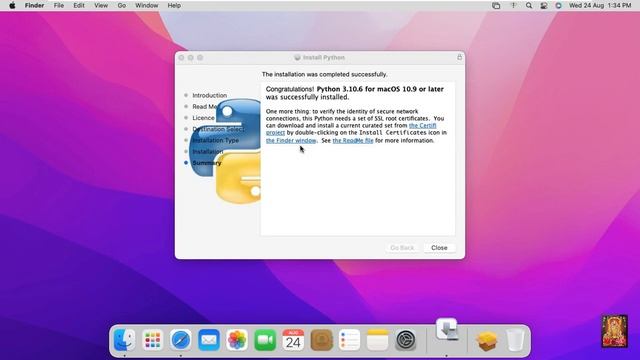Open Spotlight search in menu bar
Viewport: 640px width, 360px height.
pos(529,5)
